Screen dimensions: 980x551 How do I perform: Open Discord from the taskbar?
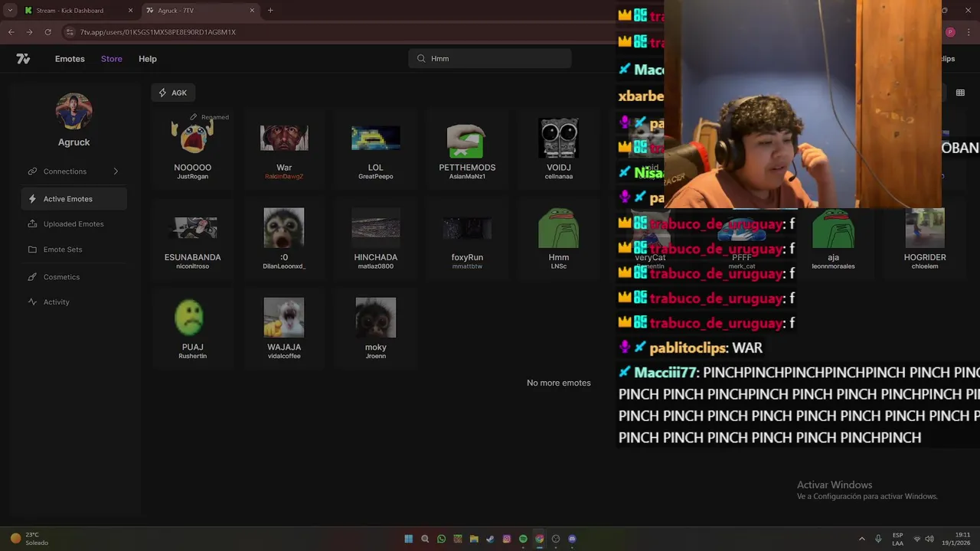(572, 539)
